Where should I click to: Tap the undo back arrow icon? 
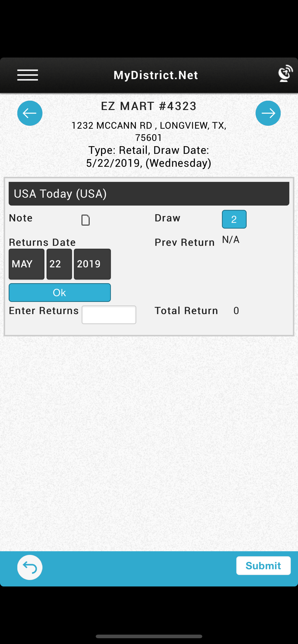click(30, 567)
